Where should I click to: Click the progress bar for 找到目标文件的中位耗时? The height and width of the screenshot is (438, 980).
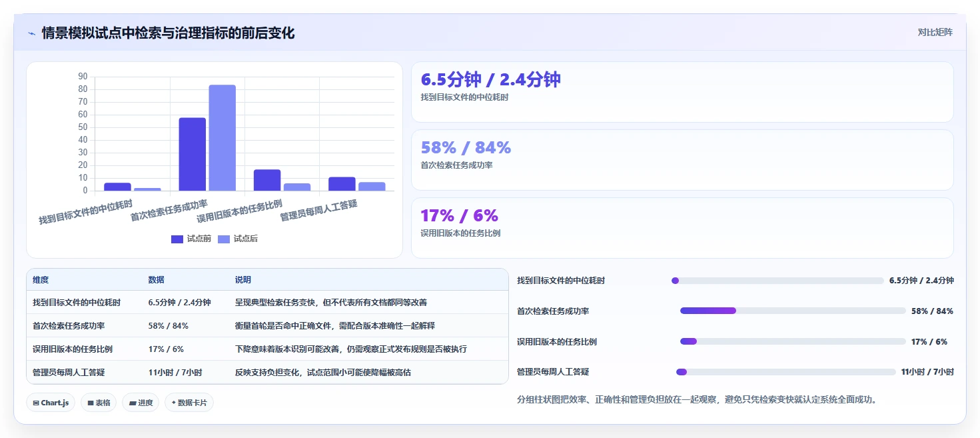click(777, 281)
